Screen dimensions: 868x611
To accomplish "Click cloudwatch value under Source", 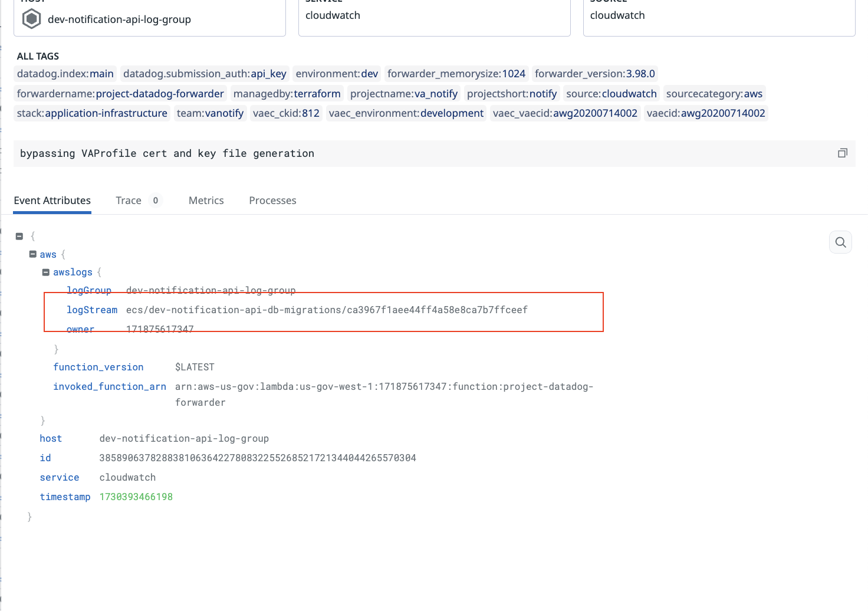I will [617, 15].
